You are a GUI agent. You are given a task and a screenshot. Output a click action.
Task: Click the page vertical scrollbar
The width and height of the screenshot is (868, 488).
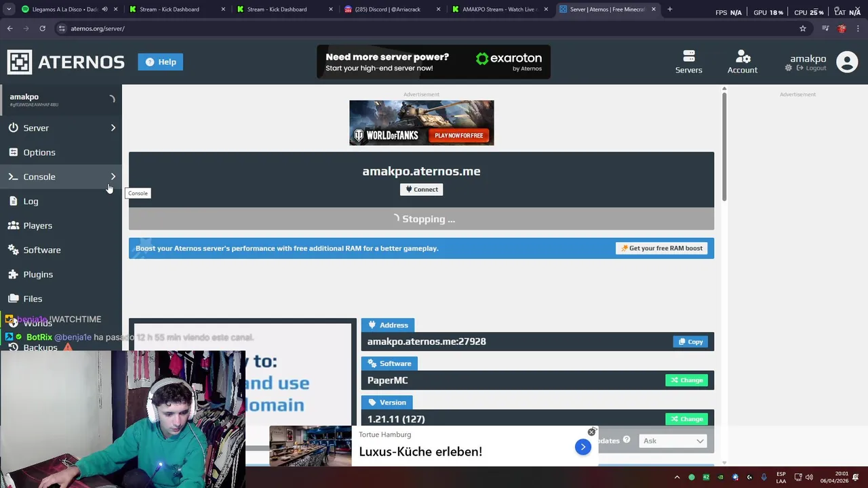click(x=724, y=146)
